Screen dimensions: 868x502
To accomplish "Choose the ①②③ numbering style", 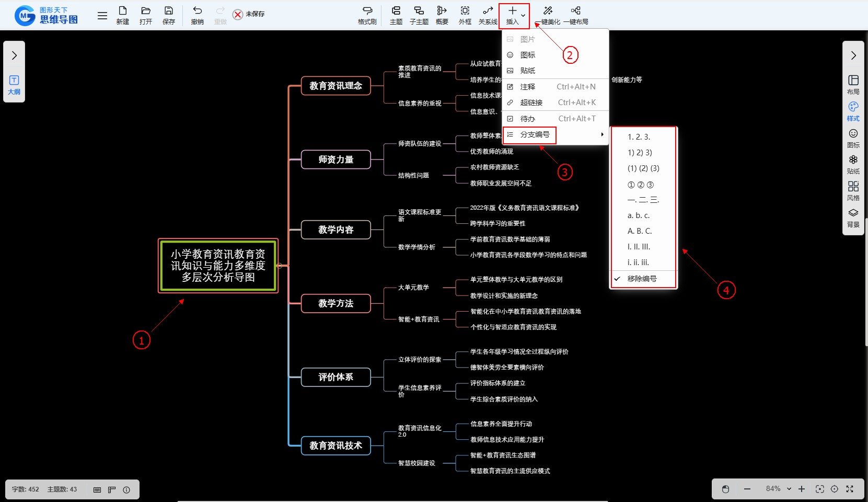I will [x=641, y=185].
